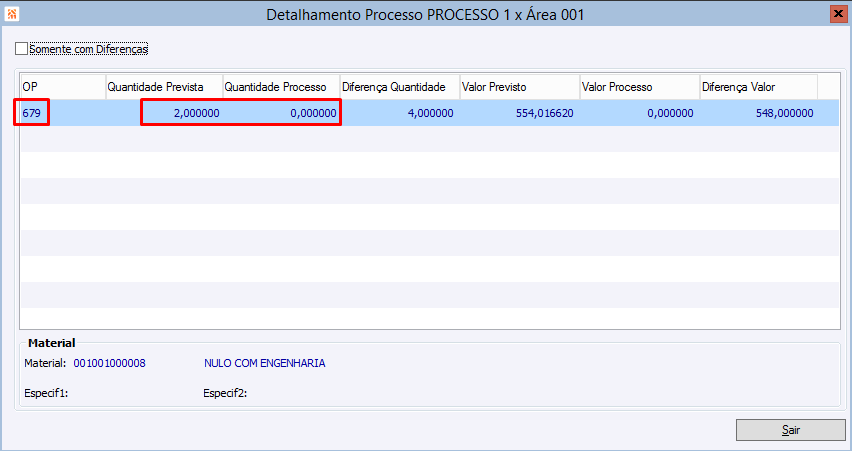Sort by Quantidade Prevista column header
The width and height of the screenshot is (852, 451).
tap(164, 87)
